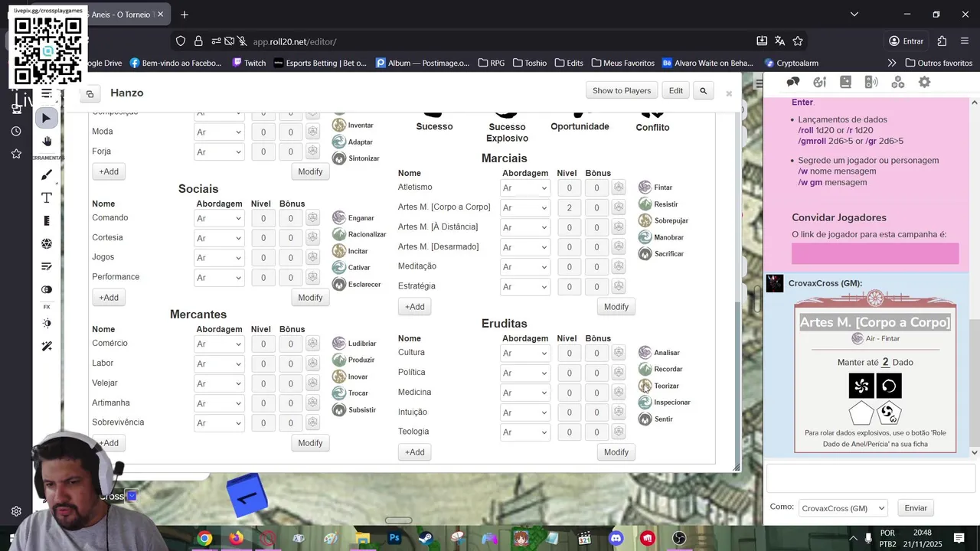Switch to the Journal tab
980x551 pixels.
[845, 82]
